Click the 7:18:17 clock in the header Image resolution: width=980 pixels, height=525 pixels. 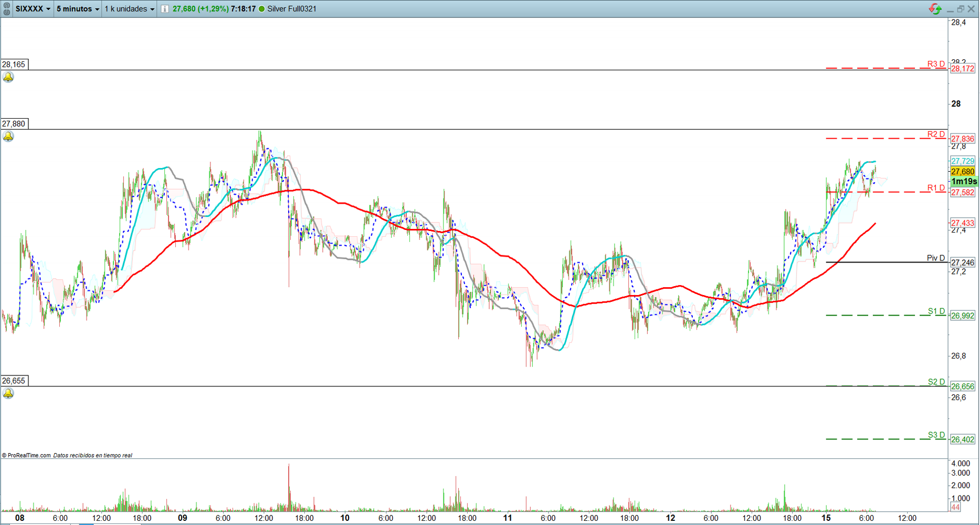click(x=244, y=9)
